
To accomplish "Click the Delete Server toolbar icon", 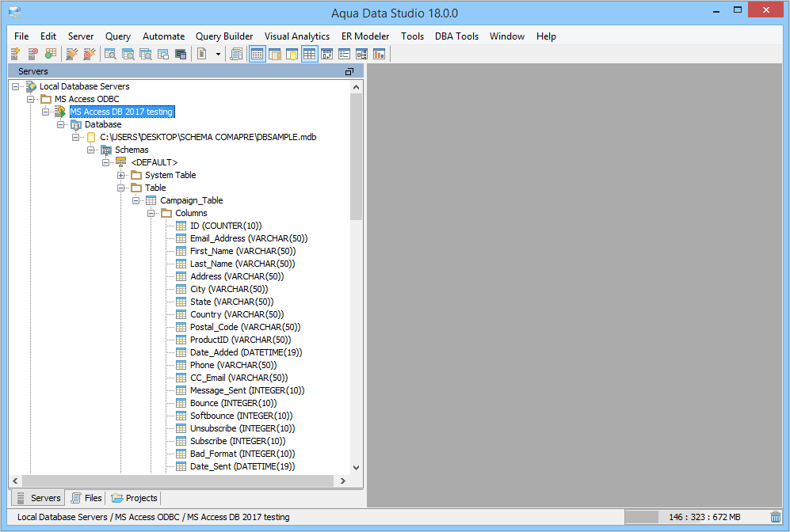I will pyautogui.click(x=32, y=54).
